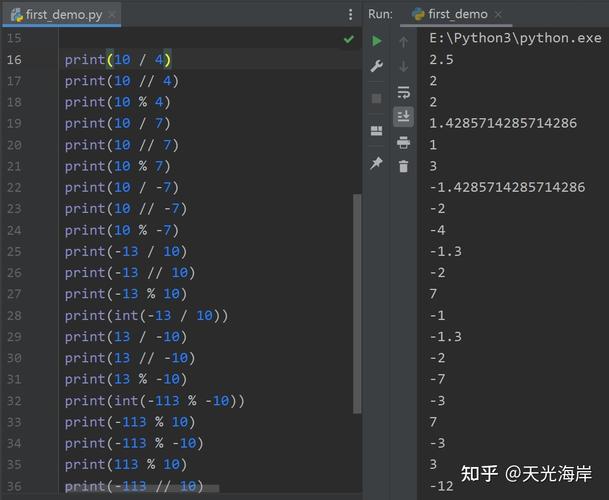Screen dimensions: 609x500
Task: Click the Print console output icon
Action: coord(404,142)
